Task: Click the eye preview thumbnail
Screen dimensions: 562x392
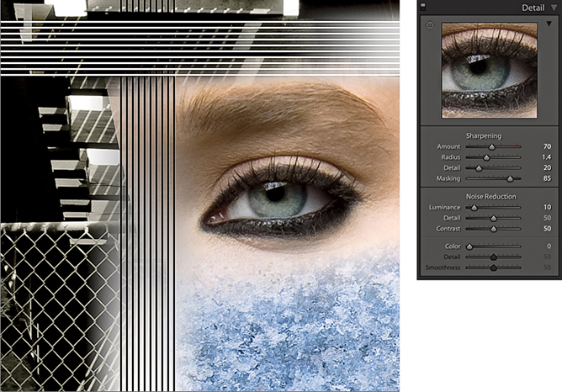Action: pos(490,70)
